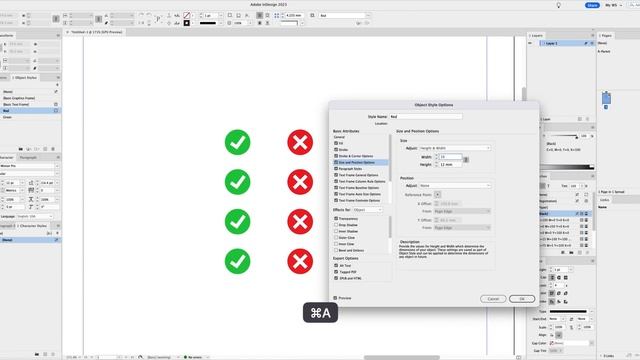
Task: Toggle the Alt Text export checkbox
Action: [x=336, y=265]
